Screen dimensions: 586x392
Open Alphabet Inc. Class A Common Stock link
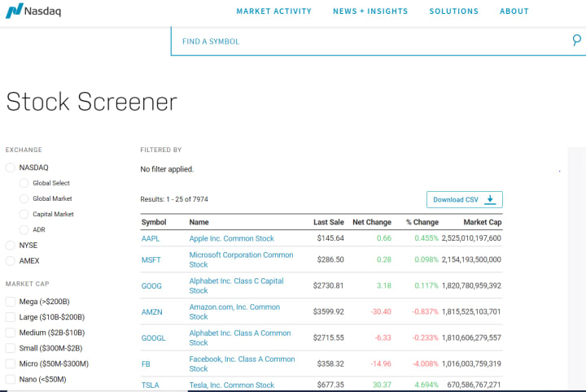pyautogui.click(x=239, y=338)
